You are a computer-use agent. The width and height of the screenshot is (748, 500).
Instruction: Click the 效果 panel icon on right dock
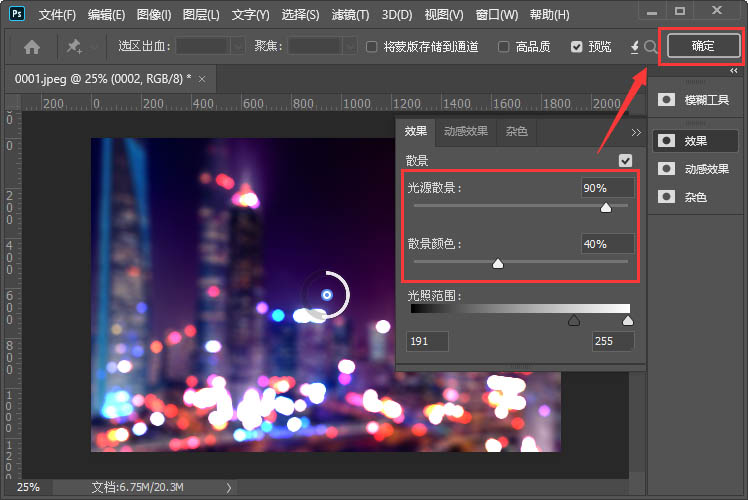[666, 141]
